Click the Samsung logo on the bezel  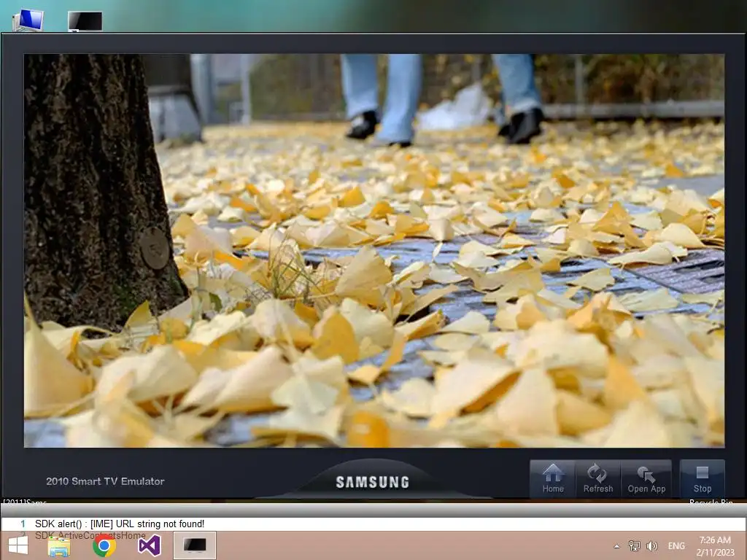click(x=373, y=482)
